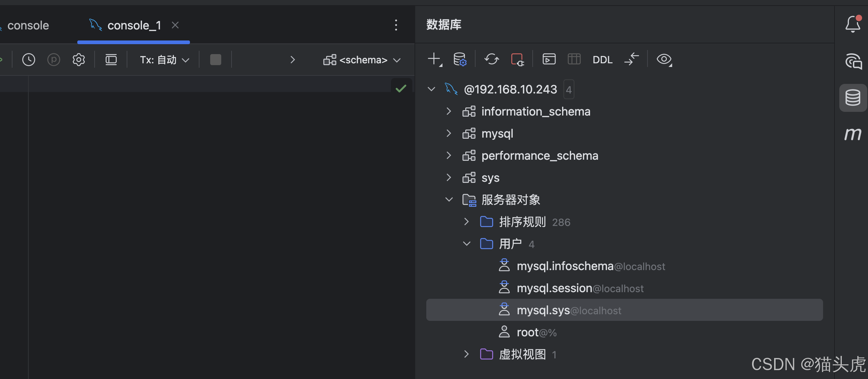
Task: Open the <schema> selector dropdown
Action: pyautogui.click(x=362, y=60)
